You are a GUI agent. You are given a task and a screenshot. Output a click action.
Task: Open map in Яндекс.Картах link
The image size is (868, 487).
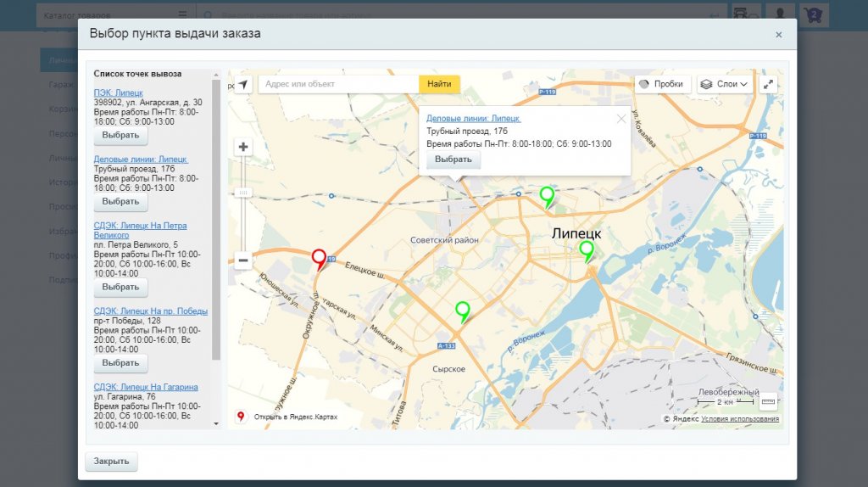click(295, 417)
